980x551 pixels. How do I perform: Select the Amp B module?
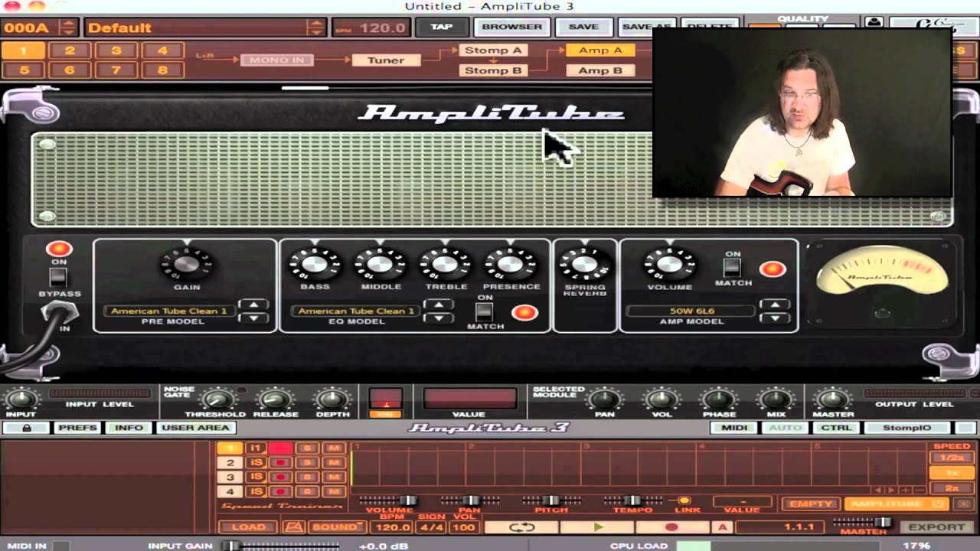click(x=600, y=70)
